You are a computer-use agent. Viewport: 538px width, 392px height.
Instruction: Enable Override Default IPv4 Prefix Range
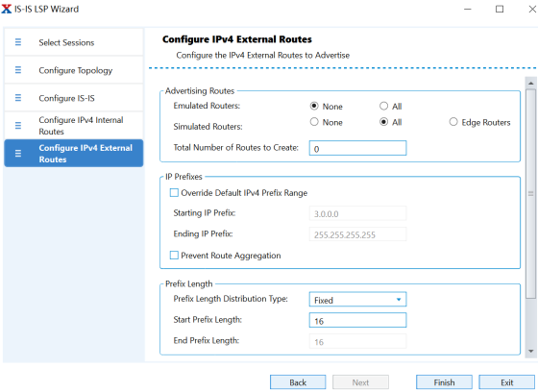coord(174,192)
